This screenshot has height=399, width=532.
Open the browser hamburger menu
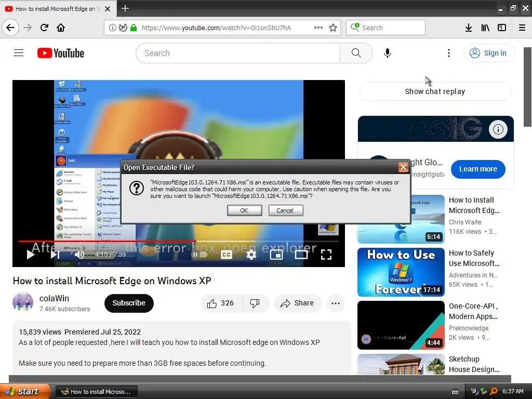[522, 28]
